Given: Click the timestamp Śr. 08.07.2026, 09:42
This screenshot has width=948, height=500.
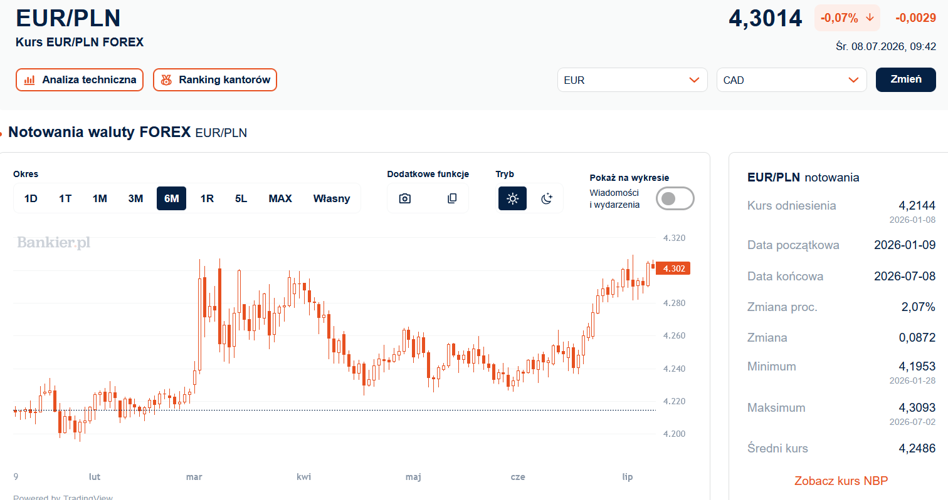Looking at the screenshot, I should (886, 47).
